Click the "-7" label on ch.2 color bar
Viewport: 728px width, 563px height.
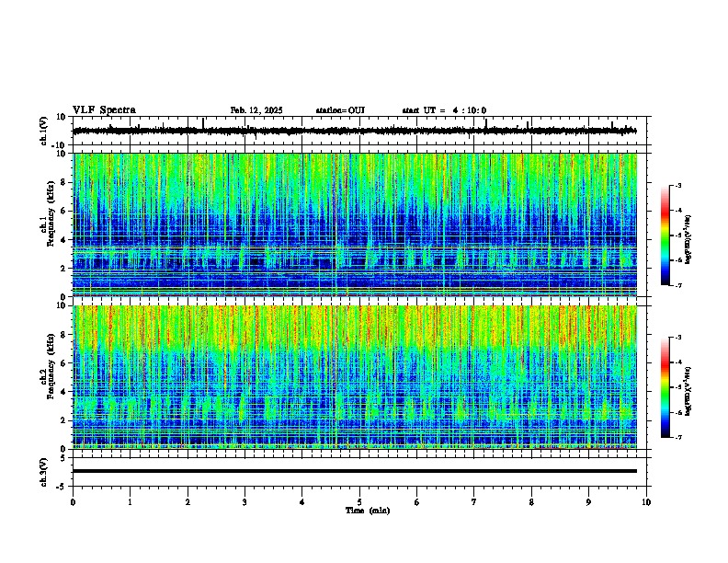click(x=677, y=437)
